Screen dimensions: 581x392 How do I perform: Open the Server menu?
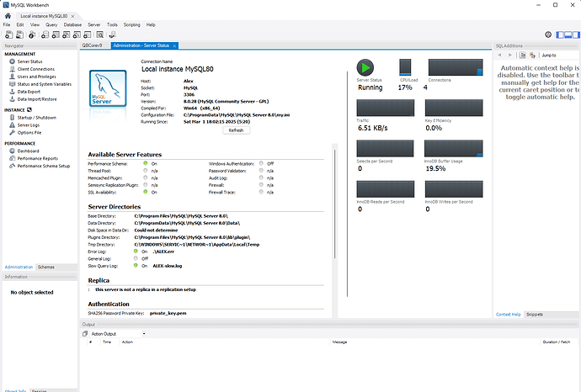coord(94,25)
